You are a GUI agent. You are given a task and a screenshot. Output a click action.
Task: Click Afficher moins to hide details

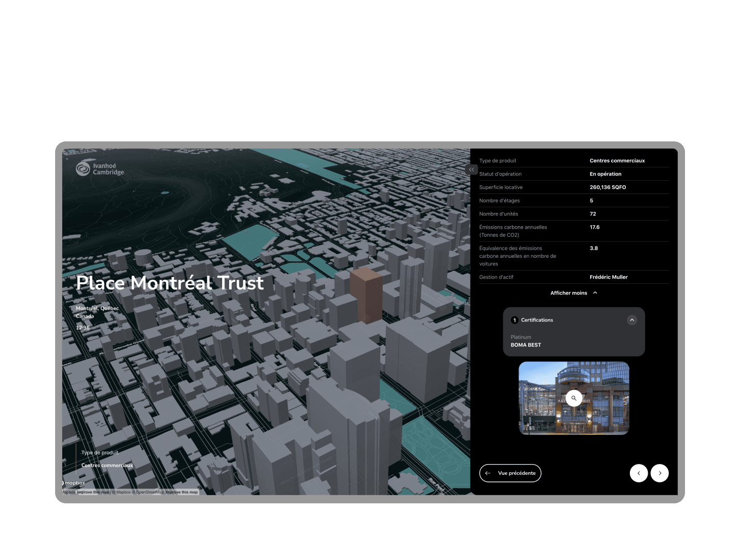[574, 293]
